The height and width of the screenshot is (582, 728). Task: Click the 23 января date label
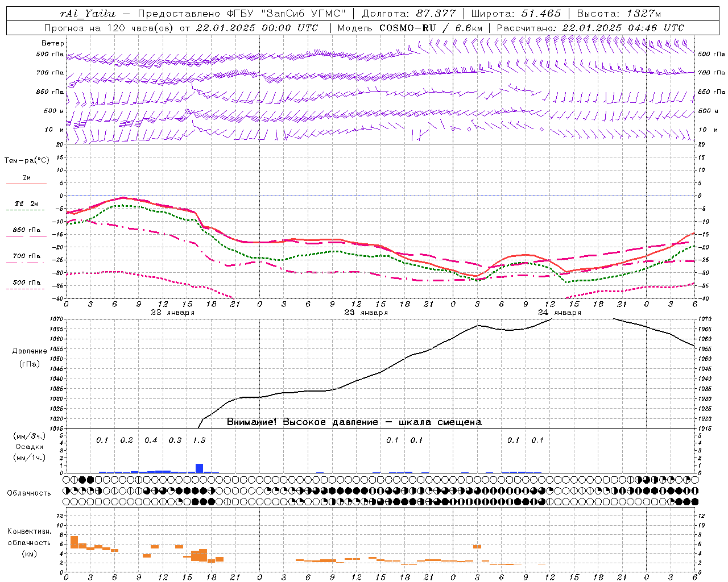[x=366, y=313]
